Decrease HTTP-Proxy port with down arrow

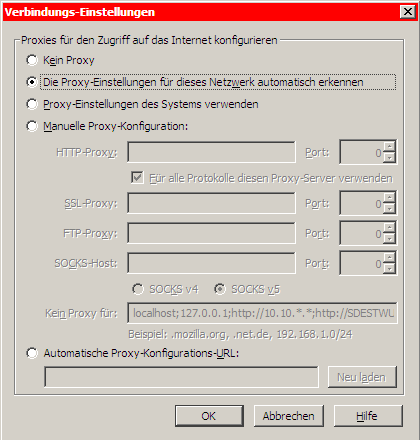coord(389,158)
